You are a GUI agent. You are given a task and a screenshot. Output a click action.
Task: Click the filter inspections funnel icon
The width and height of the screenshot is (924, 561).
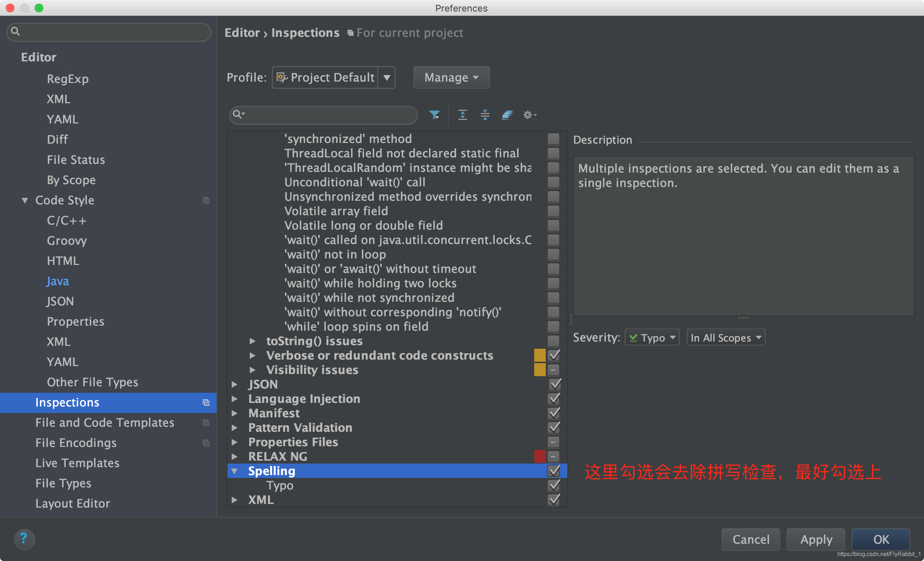434,115
